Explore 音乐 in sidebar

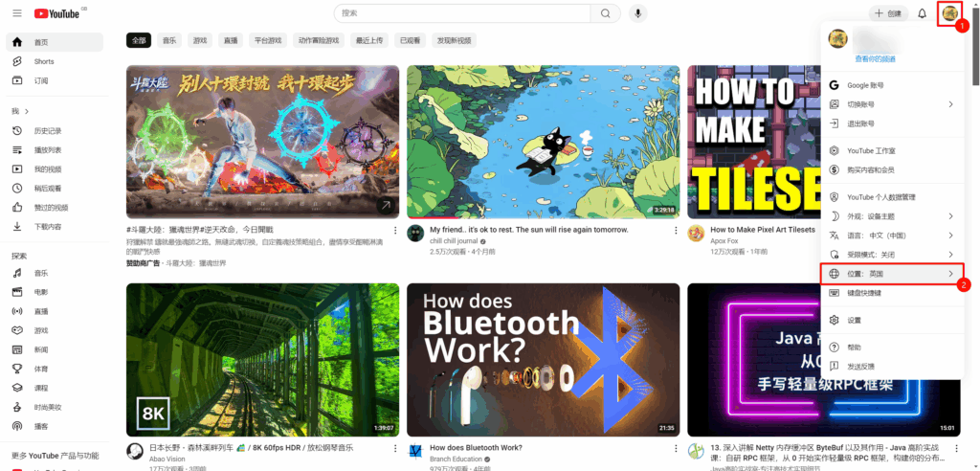55,274
